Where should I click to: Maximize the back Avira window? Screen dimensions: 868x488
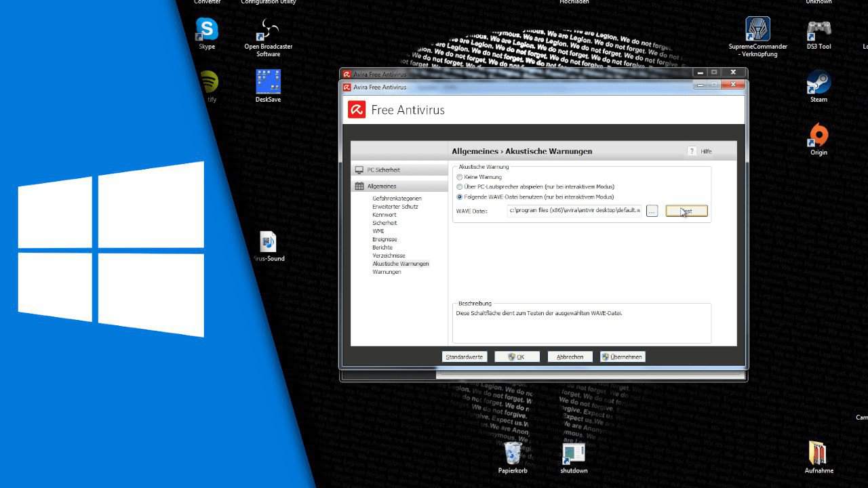pyautogui.click(x=713, y=72)
